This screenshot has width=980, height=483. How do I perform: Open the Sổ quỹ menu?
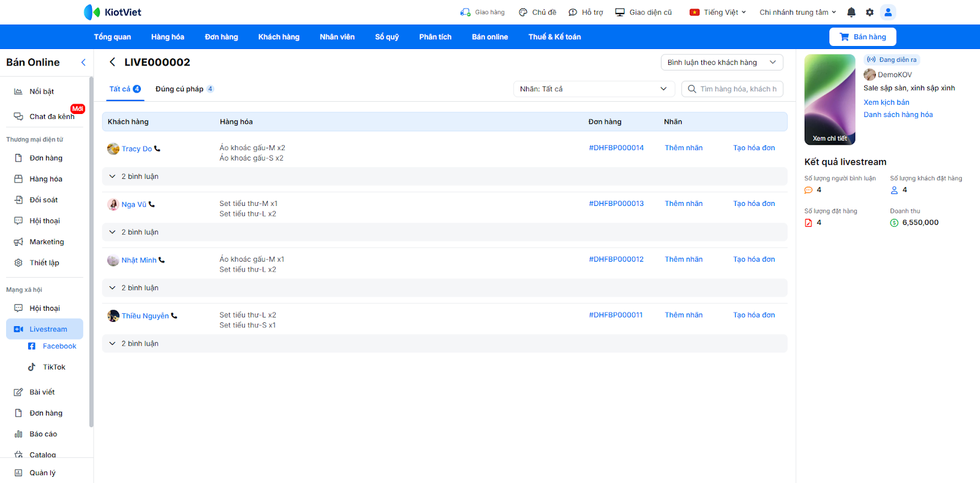pos(387,37)
